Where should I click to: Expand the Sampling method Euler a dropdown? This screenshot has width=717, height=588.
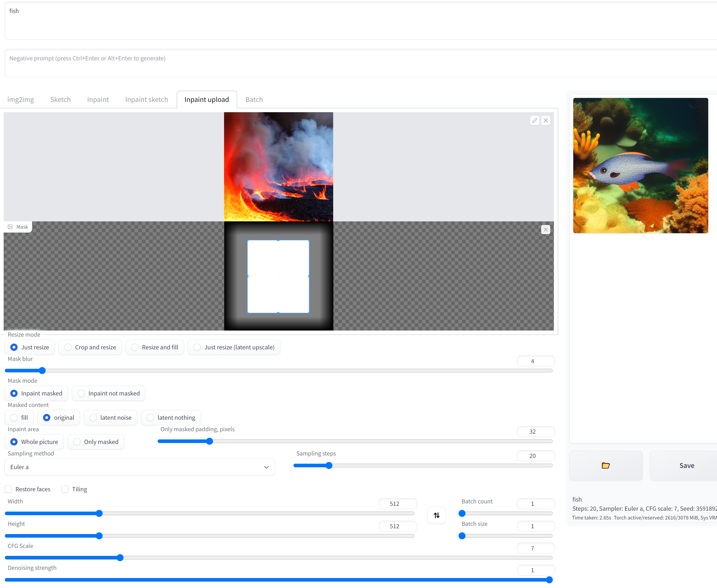[139, 467]
